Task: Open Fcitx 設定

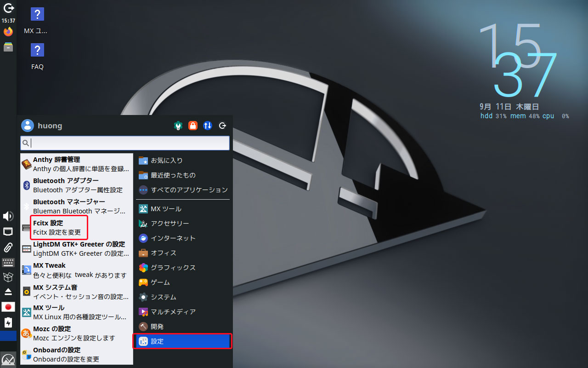Action: click(77, 228)
